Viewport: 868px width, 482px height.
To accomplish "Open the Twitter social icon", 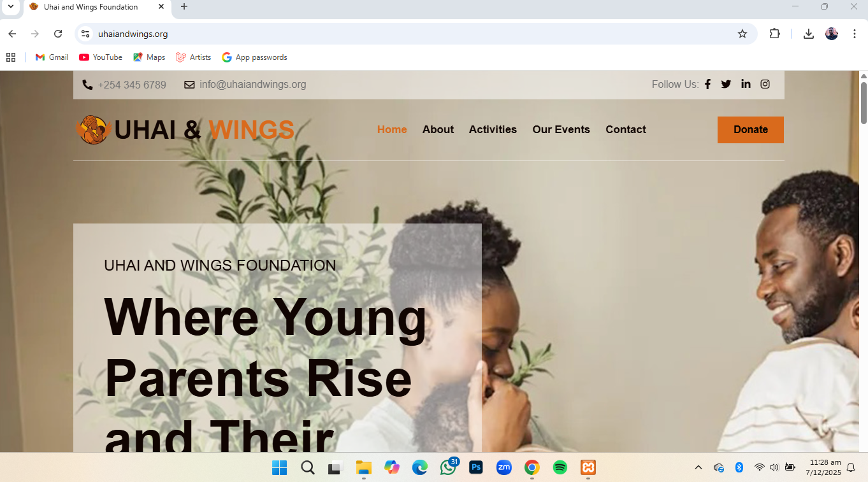I will coord(726,84).
